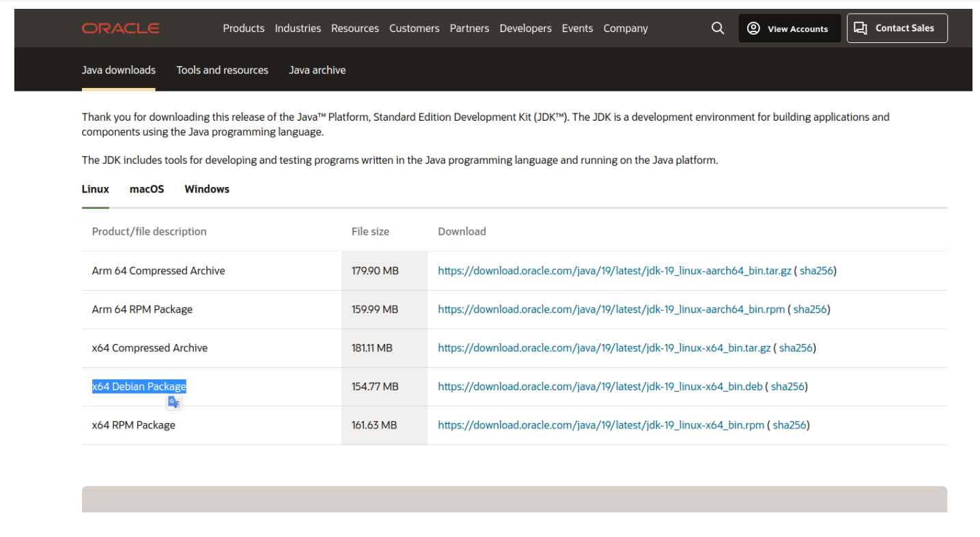
Task: Click the 'Arm 64 RPM Package' description
Action: [x=142, y=310]
